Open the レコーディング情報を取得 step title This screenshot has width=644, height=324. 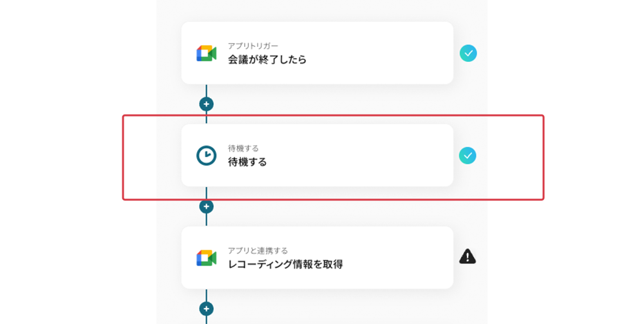[x=285, y=264]
